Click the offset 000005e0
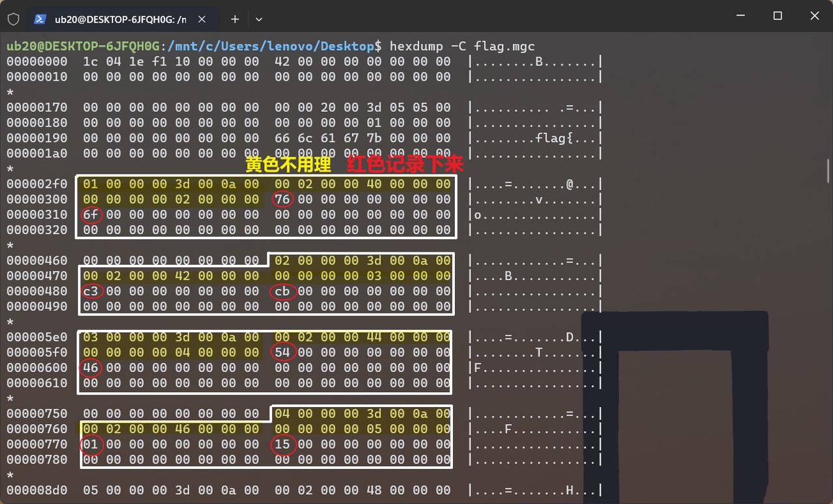 coord(37,337)
